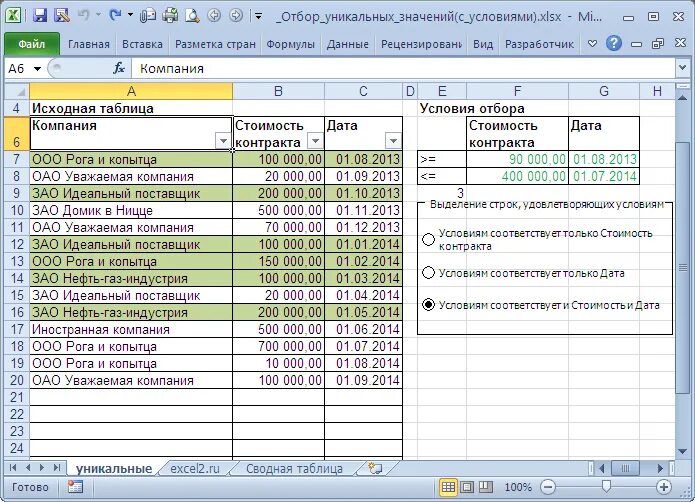Click the Forward navigation arrow icon

point(236,16)
